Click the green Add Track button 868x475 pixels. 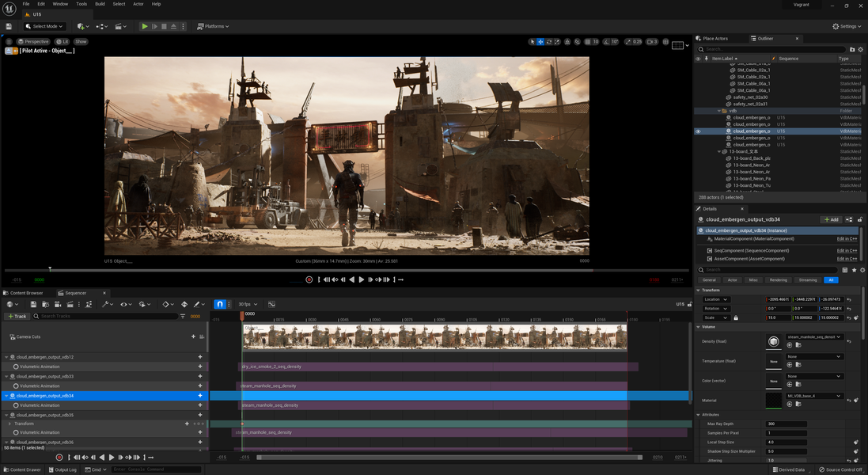click(x=17, y=316)
